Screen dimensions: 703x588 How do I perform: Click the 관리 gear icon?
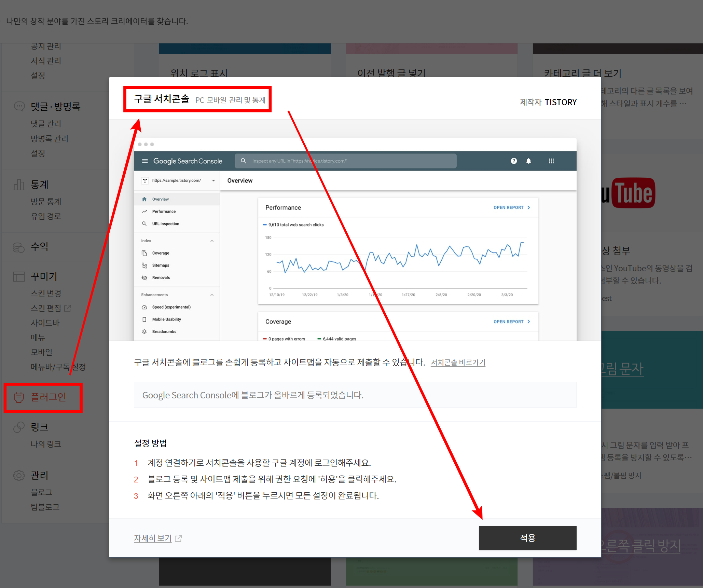[19, 475]
